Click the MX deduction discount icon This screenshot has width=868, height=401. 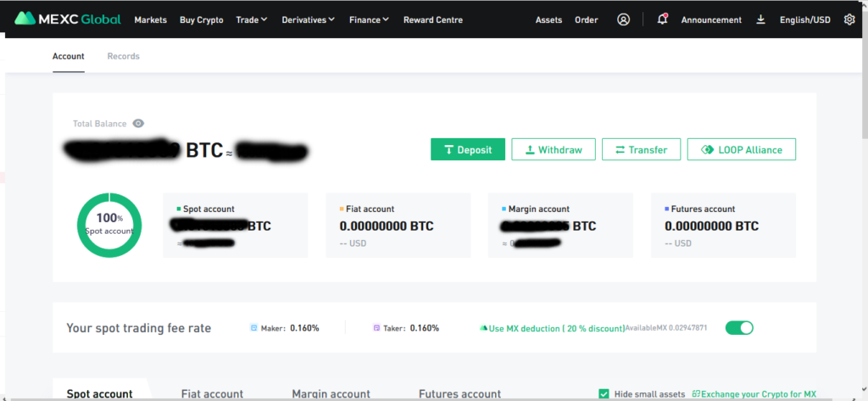483,328
